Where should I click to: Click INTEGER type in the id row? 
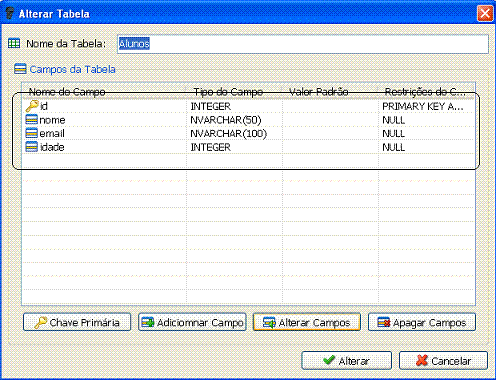click(x=210, y=106)
